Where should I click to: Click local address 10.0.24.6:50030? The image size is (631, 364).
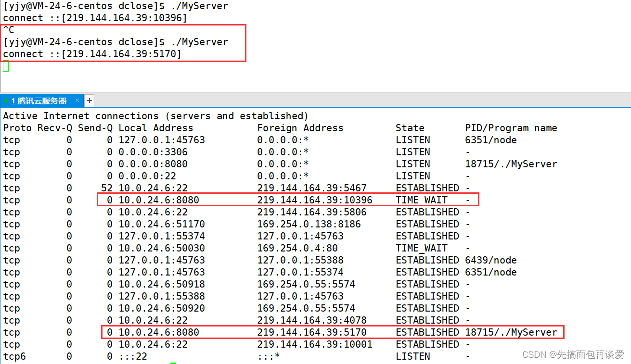click(x=162, y=248)
